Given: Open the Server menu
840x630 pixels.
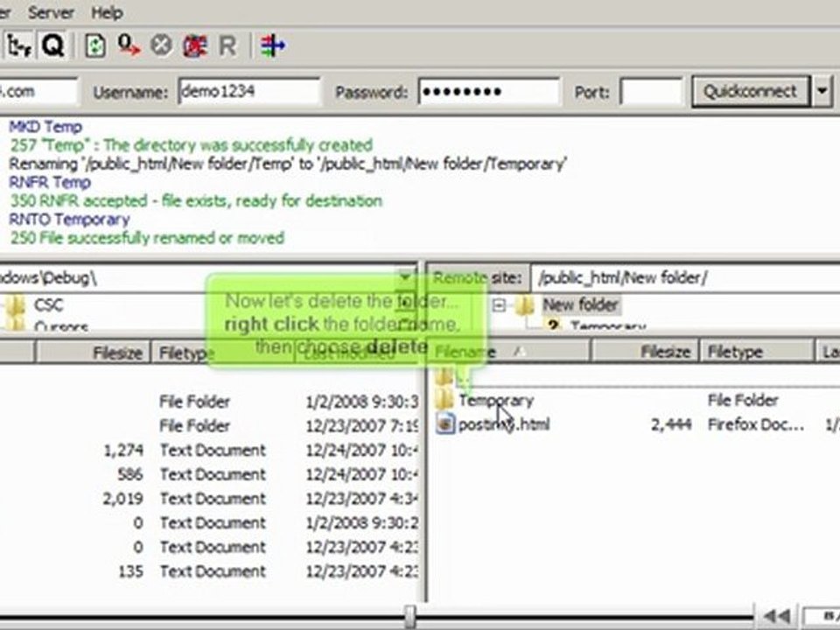Looking at the screenshot, I should [x=51, y=12].
